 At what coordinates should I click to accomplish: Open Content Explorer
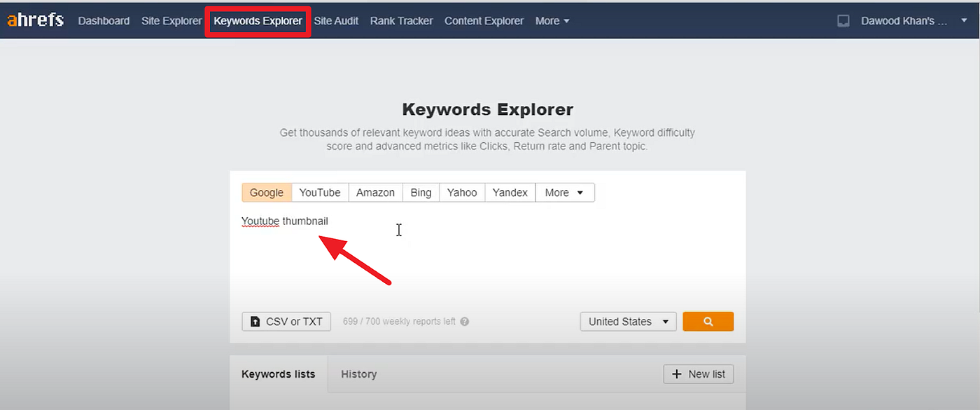(484, 21)
